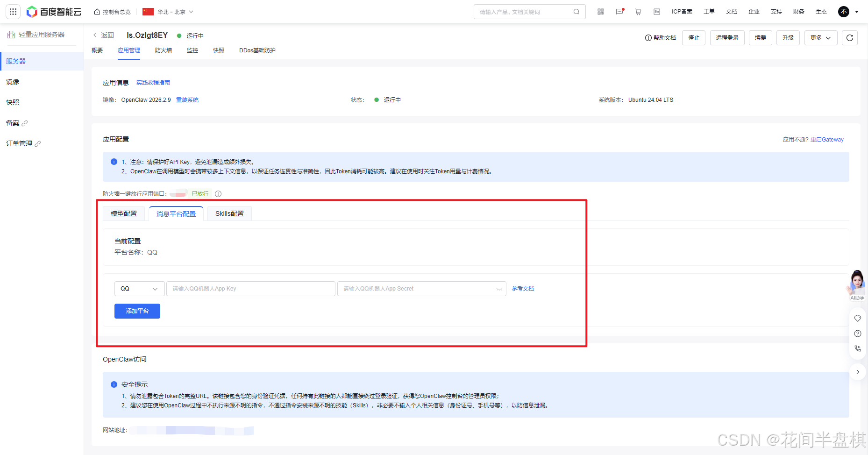Screen dimensions: 868x455
Task: Open the 实践教程指南 link
Action: (153, 83)
